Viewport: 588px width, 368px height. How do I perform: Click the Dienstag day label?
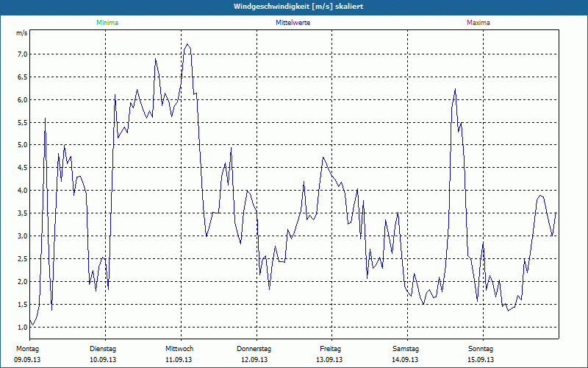click(103, 349)
